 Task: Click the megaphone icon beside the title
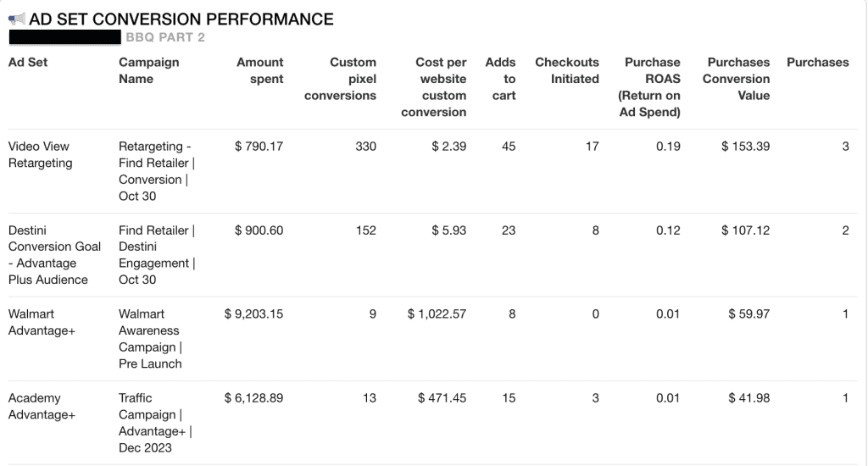pos(16,19)
